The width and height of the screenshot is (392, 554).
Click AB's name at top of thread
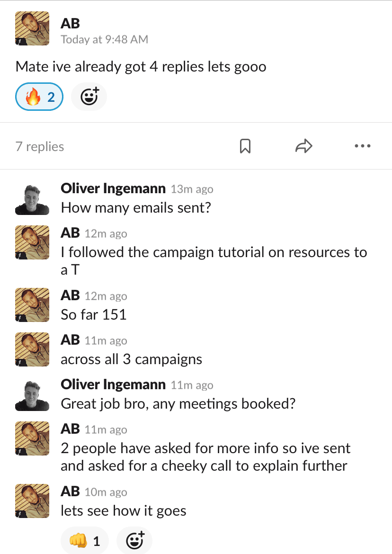pos(70,23)
